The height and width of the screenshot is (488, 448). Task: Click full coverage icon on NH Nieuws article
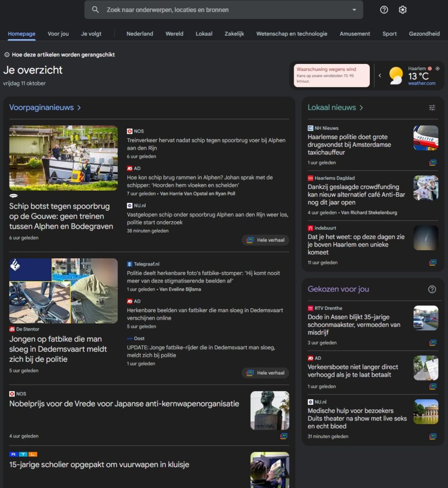pos(433,163)
